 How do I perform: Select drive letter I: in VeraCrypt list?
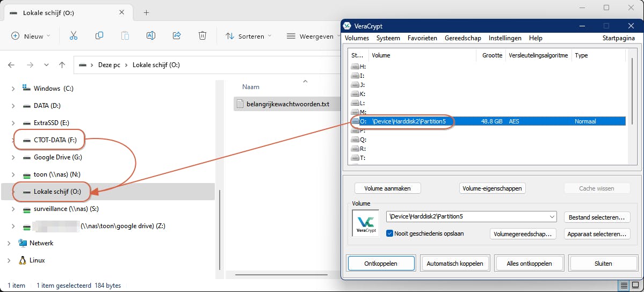click(x=358, y=76)
